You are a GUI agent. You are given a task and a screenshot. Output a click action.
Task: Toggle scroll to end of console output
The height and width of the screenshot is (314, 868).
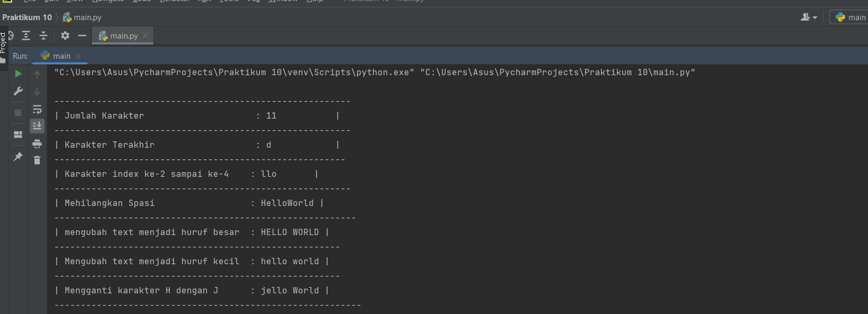click(37, 126)
